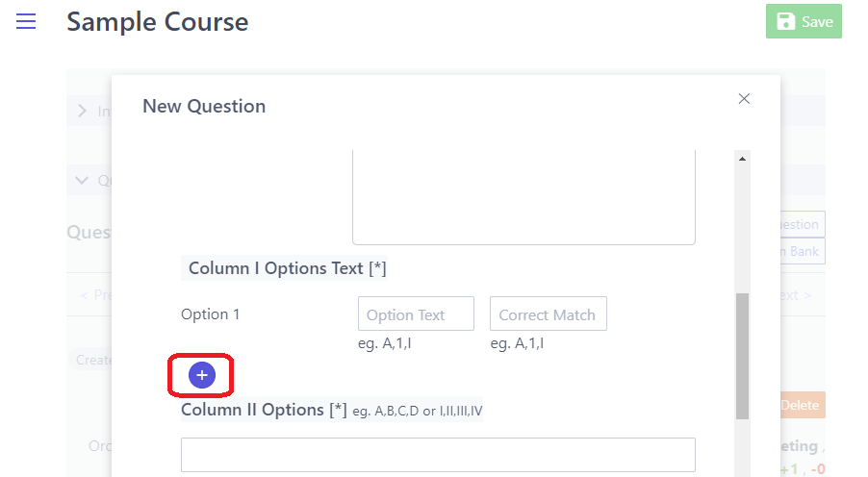Click the Save button with floppy icon

(804, 21)
